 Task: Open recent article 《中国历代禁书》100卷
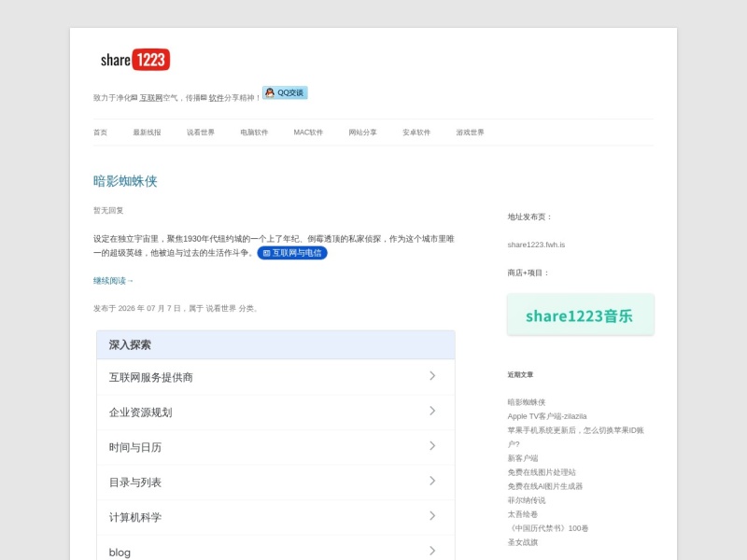(x=548, y=528)
